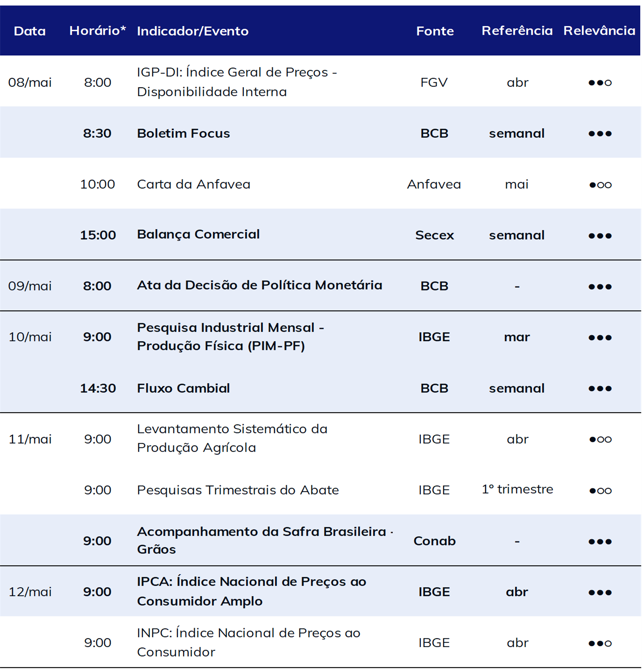Screen dimensions: 644x670
Task: Click the '14:30' time cell
Action: [98, 388]
